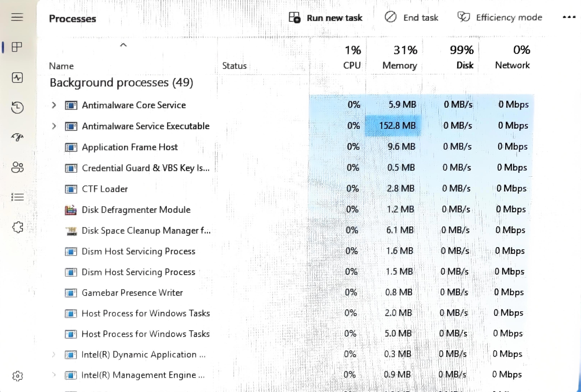Select the Background processes (49) group header
Viewport: 581px width, 392px height.
tap(122, 83)
